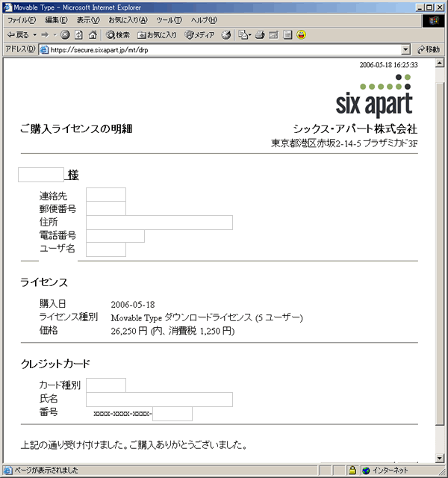Expand the address bar dropdown arrow
448x478 pixels.
(x=405, y=50)
